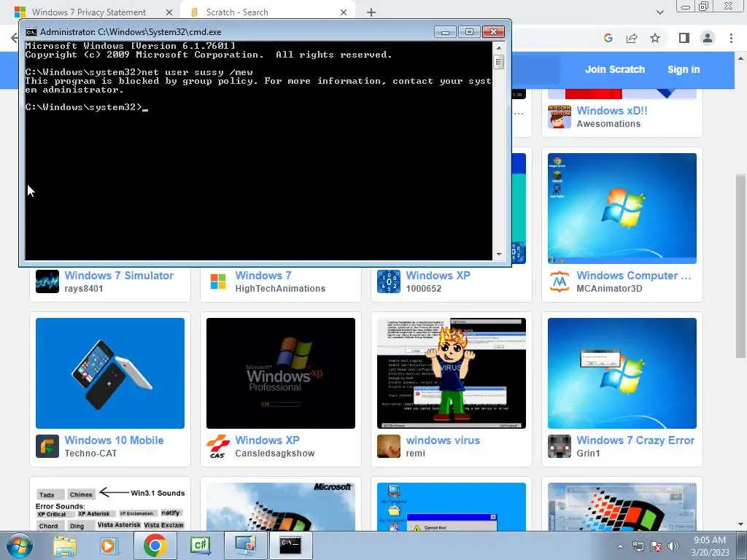Click the cmd window scrollbar thumb
The height and width of the screenshot is (560, 747).
click(499, 62)
